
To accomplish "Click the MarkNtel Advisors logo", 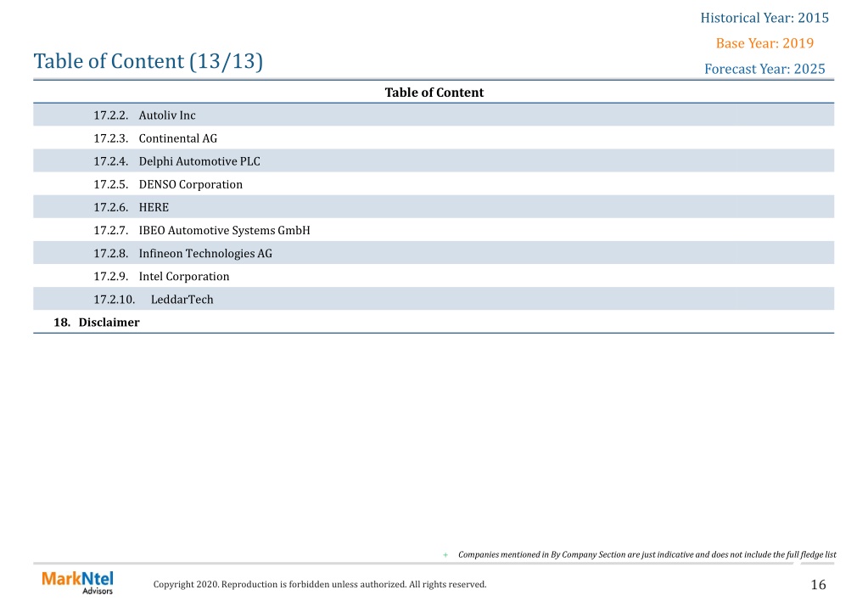I will [77, 582].
